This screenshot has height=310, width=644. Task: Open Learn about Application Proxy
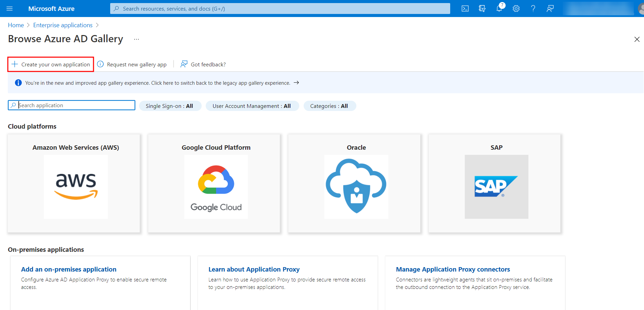[x=254, y=269]
